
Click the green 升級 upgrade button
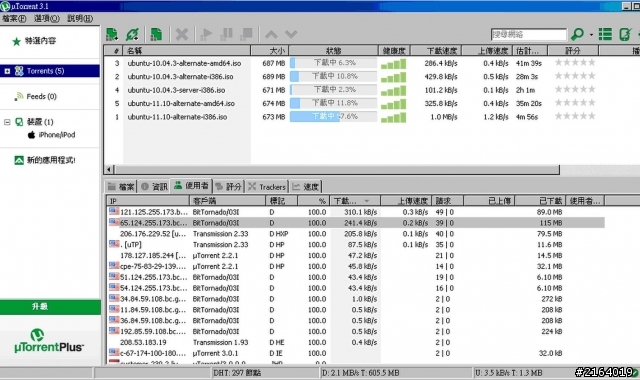[50, 307]
